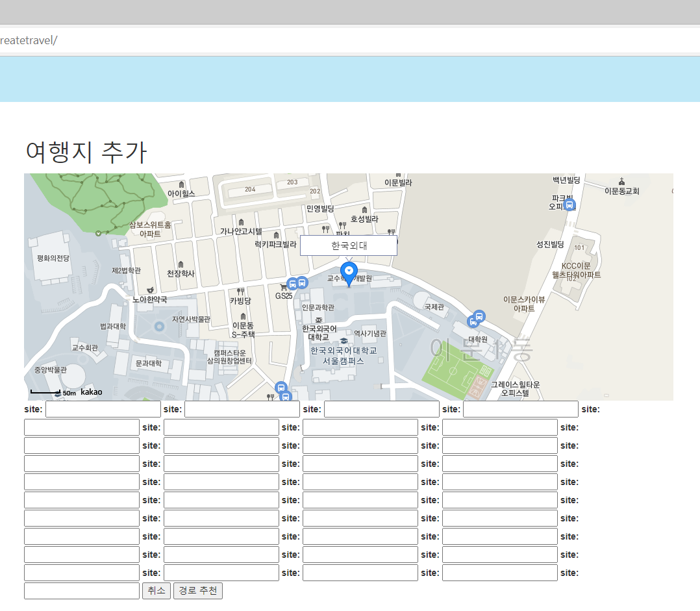
Task: Click the 교수회관 map label
Action: click(85, 347)
